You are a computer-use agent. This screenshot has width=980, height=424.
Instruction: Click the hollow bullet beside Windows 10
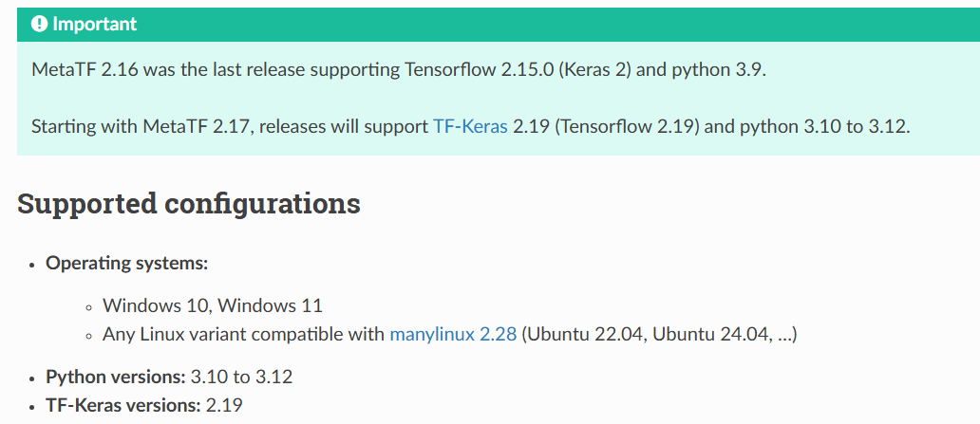point(89,306)
